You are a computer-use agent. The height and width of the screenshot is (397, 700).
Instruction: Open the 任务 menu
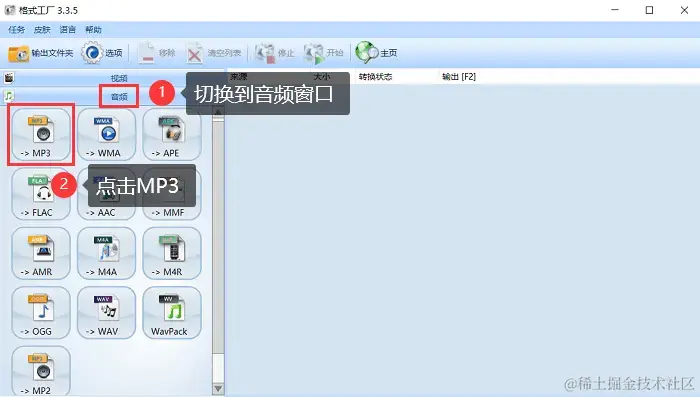tap(17, 29)
